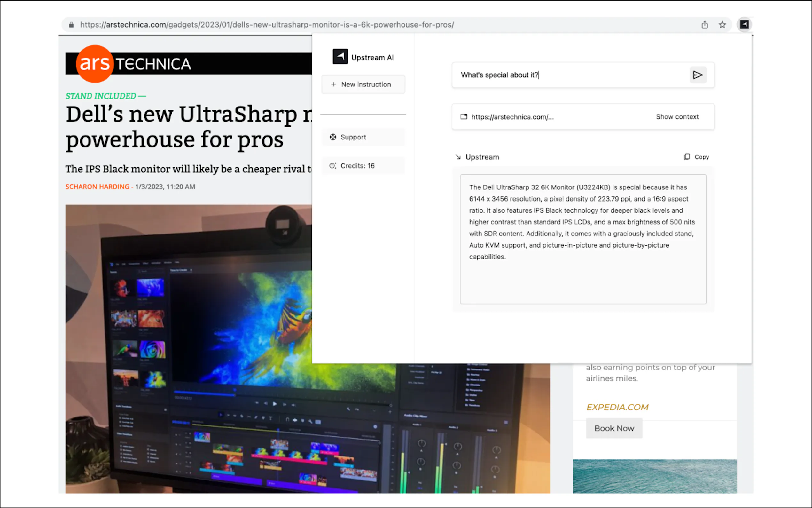Open the Scharon Harding author link

pyautogui.click(x=97, y=187)
